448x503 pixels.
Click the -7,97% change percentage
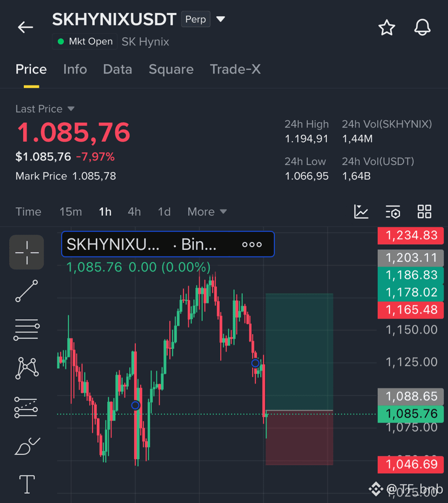(x=95, y=157)
